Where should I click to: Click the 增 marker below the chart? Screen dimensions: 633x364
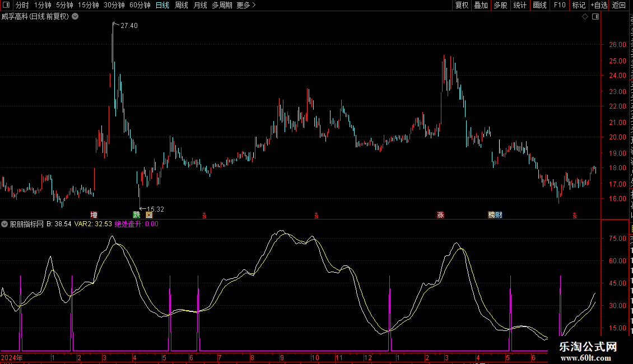coord(94,214)
